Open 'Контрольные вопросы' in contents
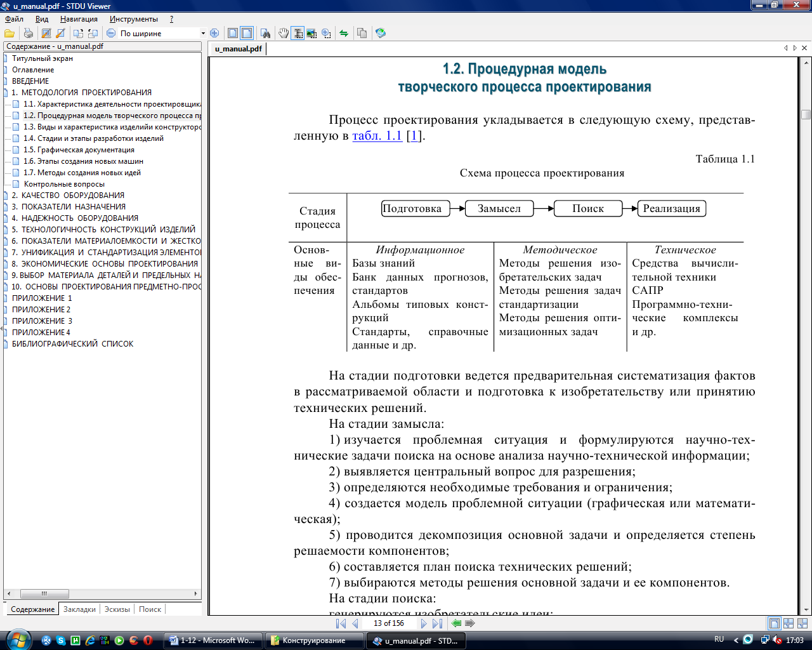Image resolution: width=812 pixels, height=650 pixels. click(64, 184)
